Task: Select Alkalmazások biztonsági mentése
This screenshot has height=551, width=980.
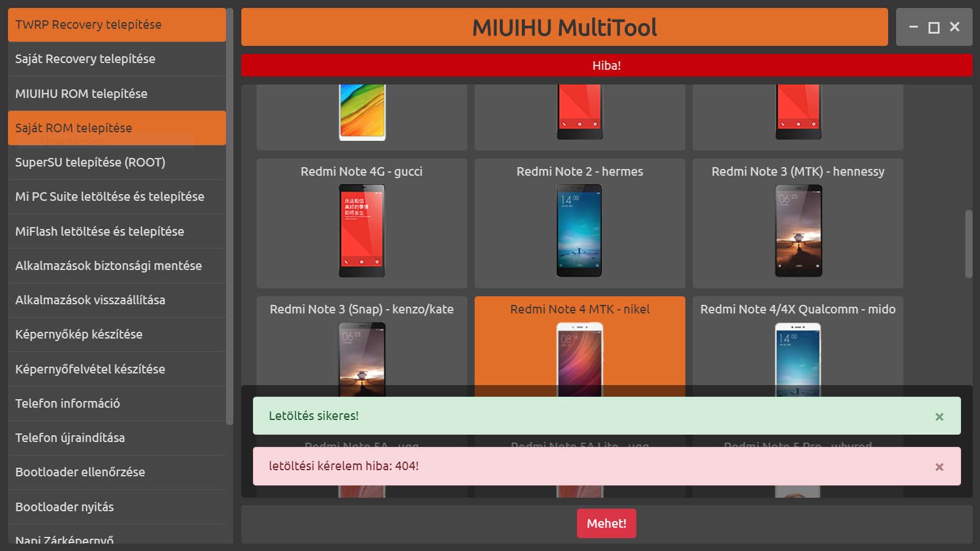Action: (117, 266)
